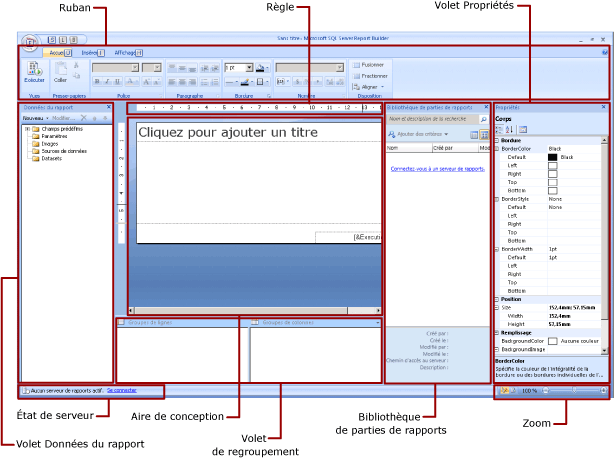
Task: Click the border fill paint bucket icon
Action: pyautogui.click(x=260, y=68)
